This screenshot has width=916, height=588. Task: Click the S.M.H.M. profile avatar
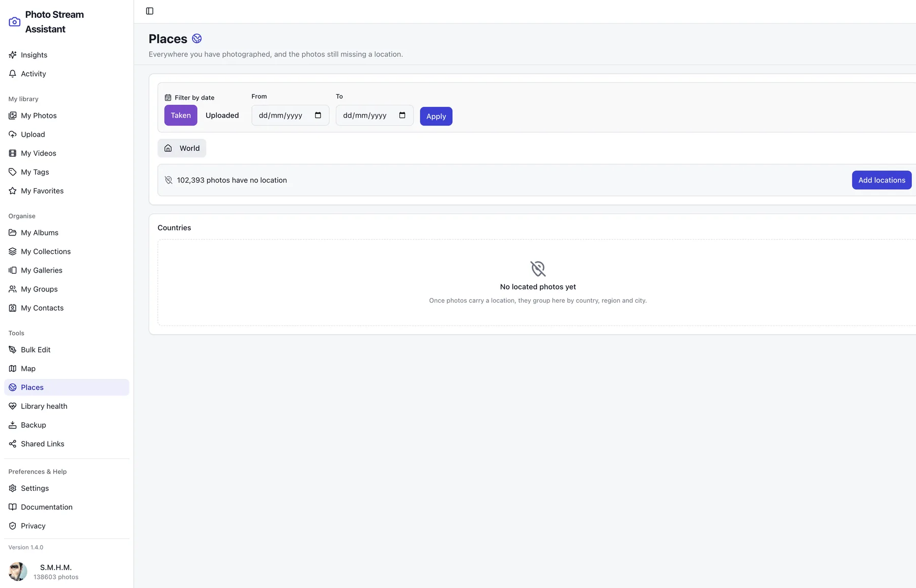coord(18,571)
